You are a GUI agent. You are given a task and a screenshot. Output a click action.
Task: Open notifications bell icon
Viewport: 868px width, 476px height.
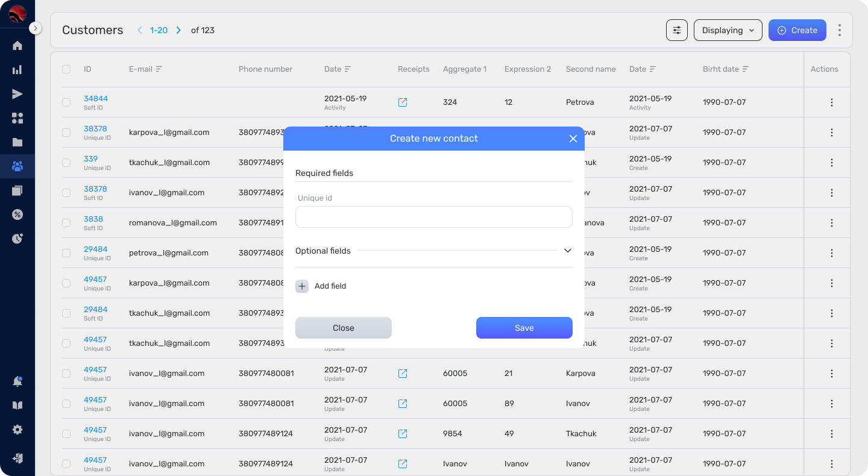pyautogui.click(x=17, y=381)
